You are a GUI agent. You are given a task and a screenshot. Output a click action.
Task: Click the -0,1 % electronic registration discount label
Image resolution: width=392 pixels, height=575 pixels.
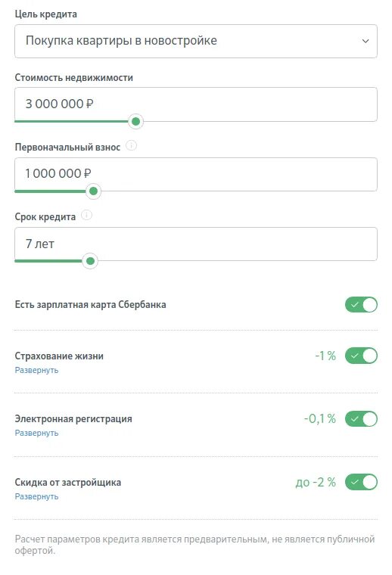pyautogui.click(x=320, y=419)
